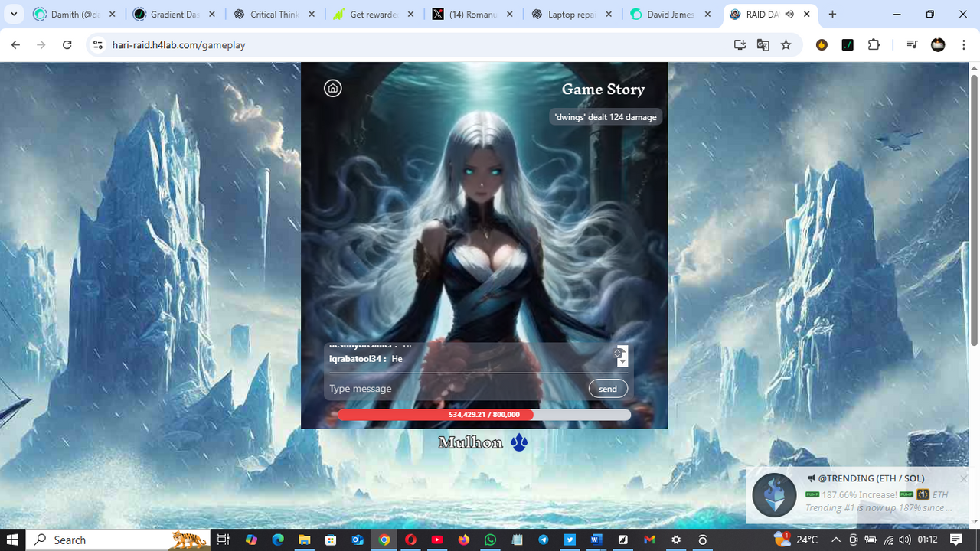Go forward to the next page
This screenshot has height=551, width=980.
tap(41, 45)
